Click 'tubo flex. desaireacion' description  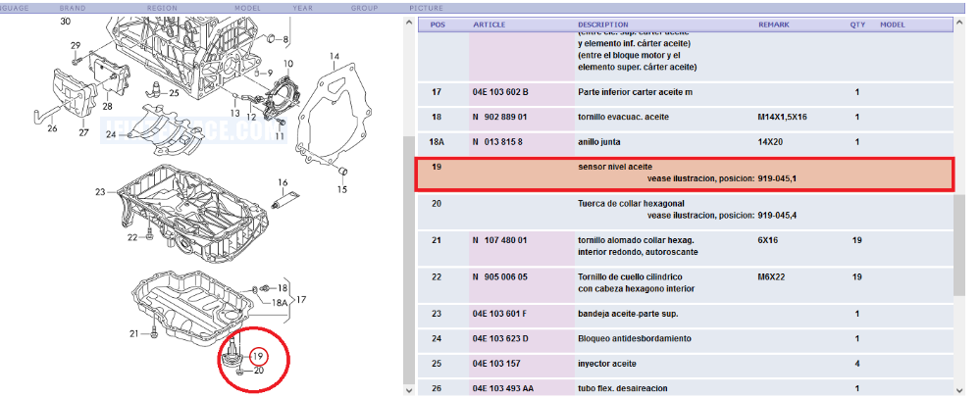click(x=623, y=388)
